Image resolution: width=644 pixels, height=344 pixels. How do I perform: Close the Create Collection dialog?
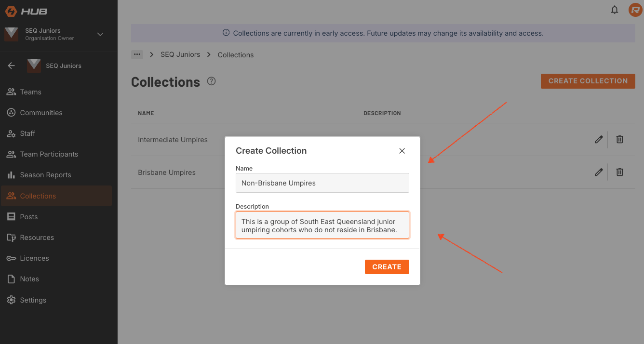click(402, 151)
